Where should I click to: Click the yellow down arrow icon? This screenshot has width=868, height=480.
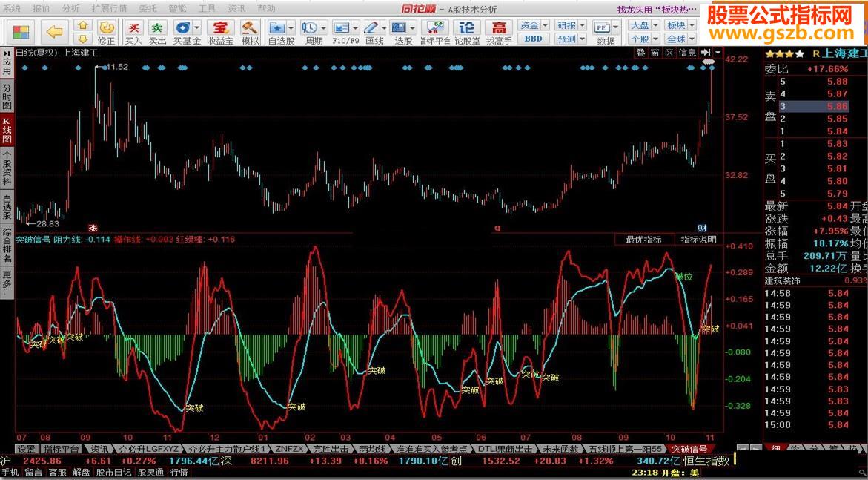tap(83, 39)
